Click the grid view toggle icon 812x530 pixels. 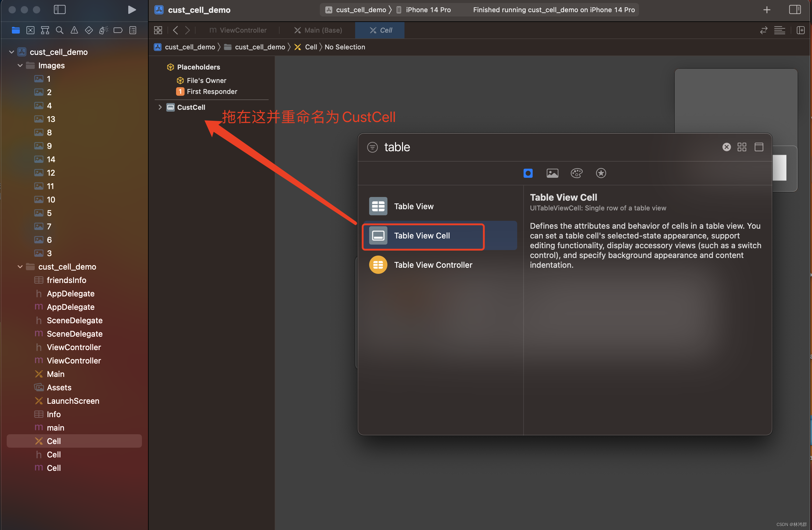click(742, 146)
